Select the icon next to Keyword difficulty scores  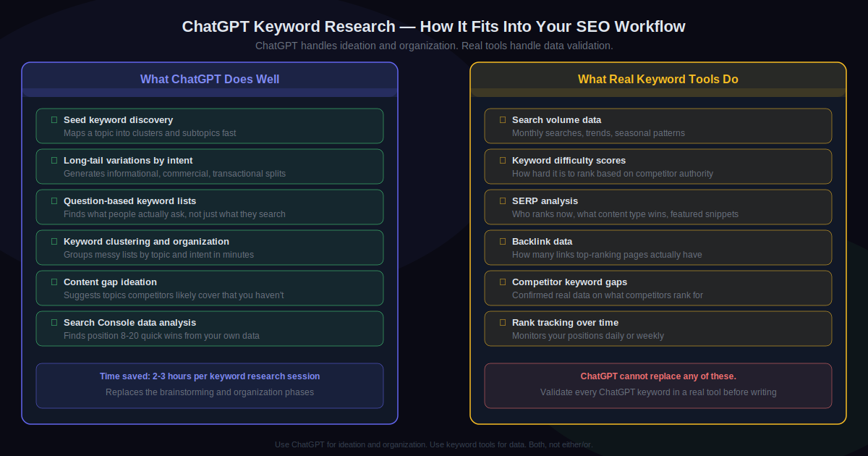[503, 161]
